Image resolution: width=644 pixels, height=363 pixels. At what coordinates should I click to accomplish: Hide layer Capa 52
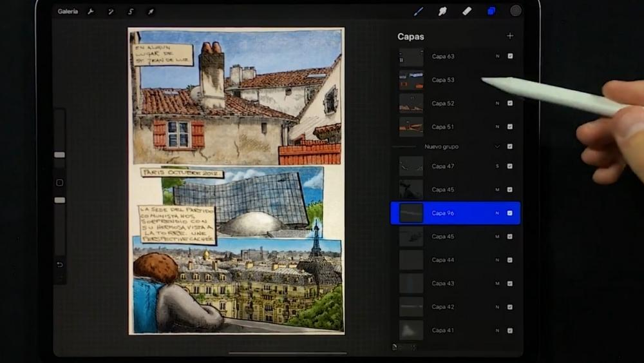pos(510,103)
